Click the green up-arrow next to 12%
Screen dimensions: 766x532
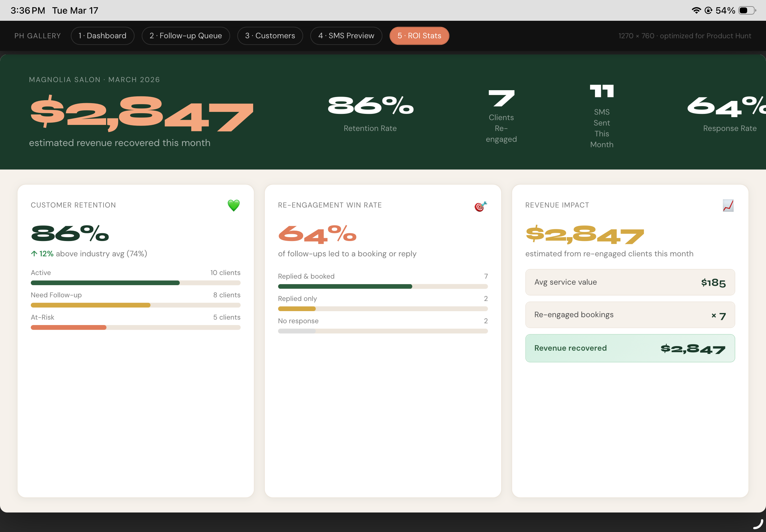point(34,254)
